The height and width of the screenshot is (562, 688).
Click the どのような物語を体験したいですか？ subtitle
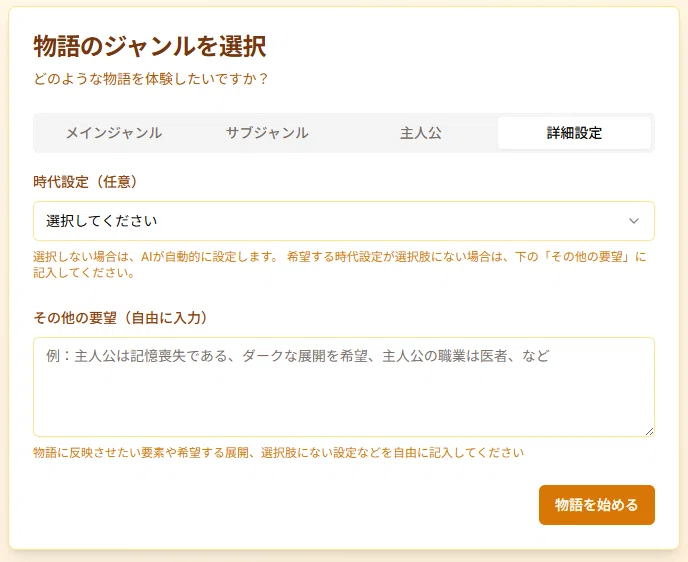click(151, 79)
